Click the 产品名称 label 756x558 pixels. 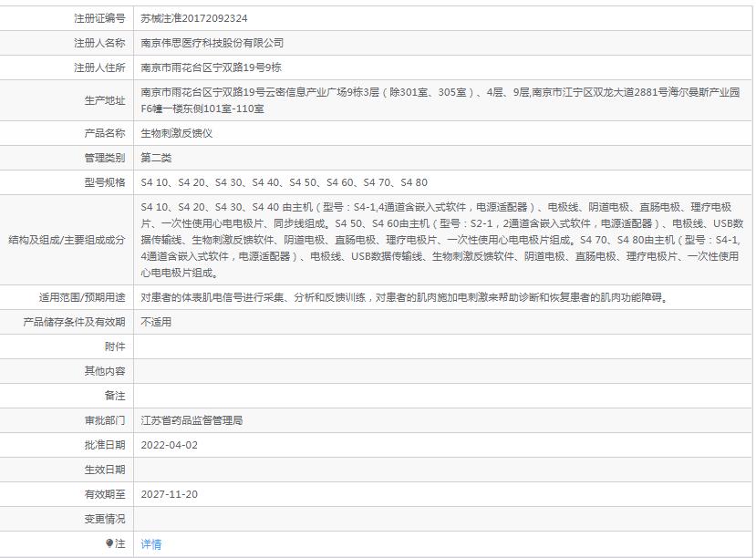tap(105, 133)
